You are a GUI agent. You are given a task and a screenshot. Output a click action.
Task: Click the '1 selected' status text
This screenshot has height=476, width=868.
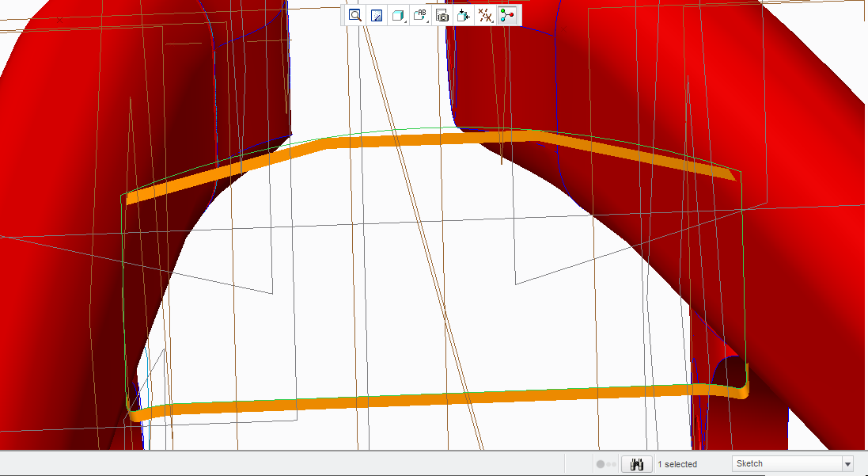pyautogui.click(x=677, y=464)
